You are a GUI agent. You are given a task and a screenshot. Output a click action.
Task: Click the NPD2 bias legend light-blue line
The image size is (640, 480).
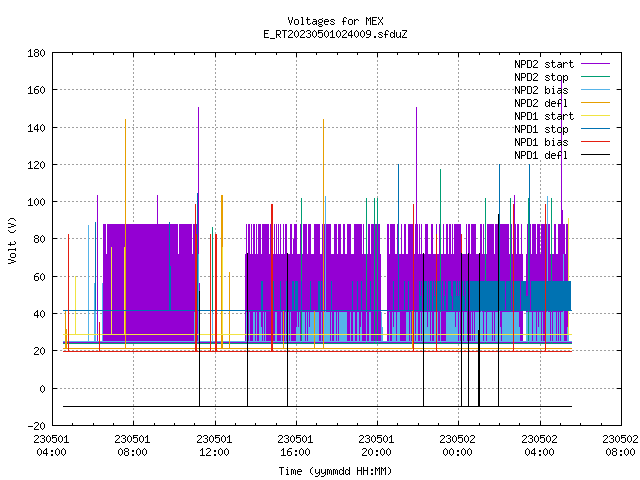pos(595,90)
